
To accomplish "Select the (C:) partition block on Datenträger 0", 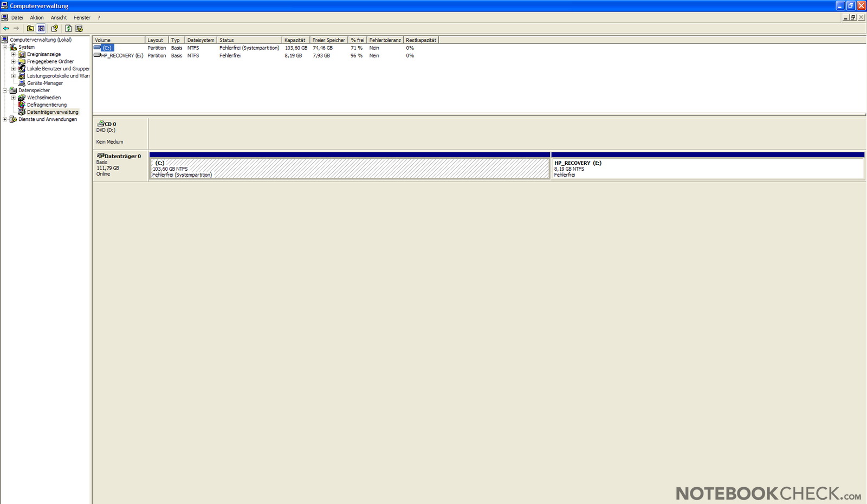I will tap(350, 166).
